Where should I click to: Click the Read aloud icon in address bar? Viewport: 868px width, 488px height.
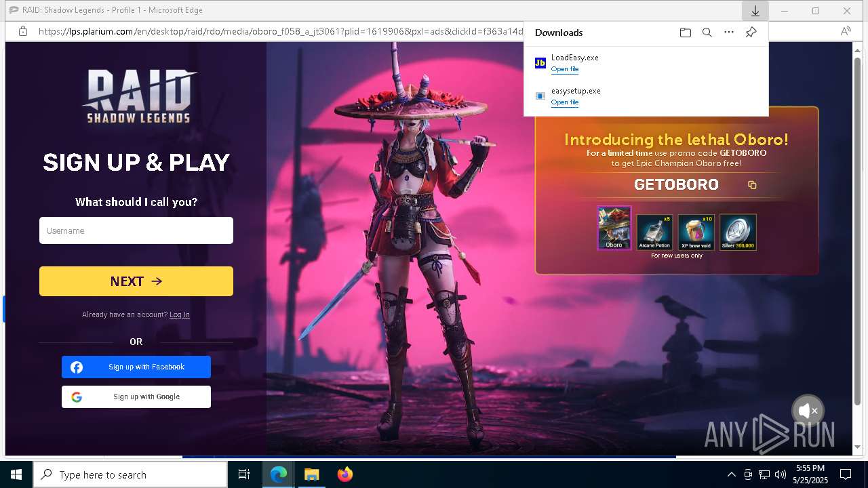[x=846, y=31]
